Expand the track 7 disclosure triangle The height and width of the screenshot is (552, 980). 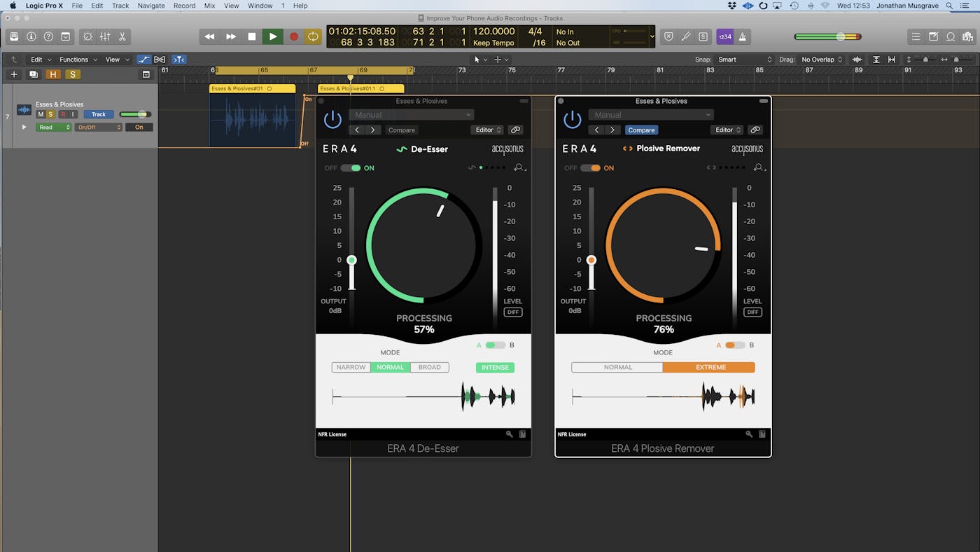pyautogui.click(x=24, y=127)
